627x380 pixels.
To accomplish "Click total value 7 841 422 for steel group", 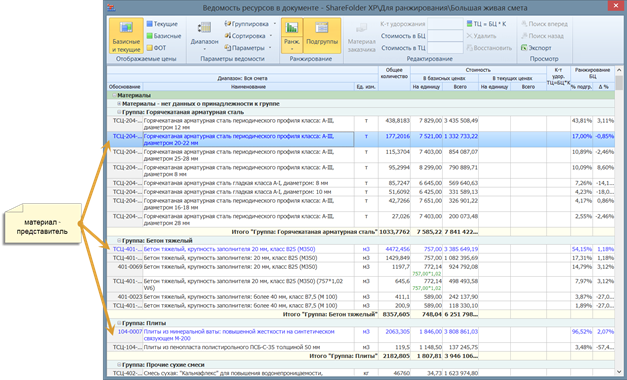I will coord(461,232).
